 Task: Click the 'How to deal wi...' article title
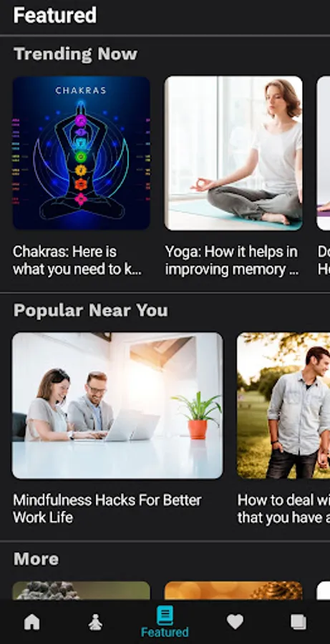coord(283,509)
